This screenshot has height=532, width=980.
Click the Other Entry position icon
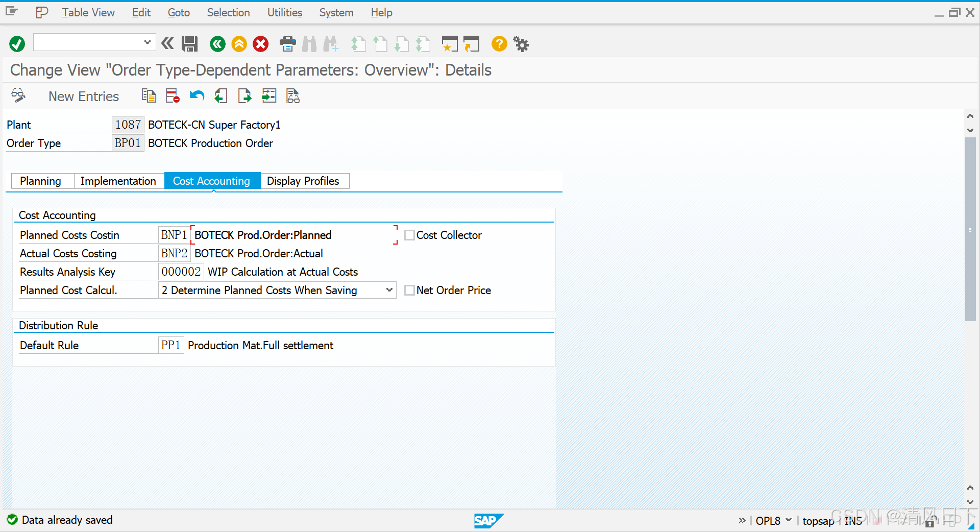(x=269, y=95)
